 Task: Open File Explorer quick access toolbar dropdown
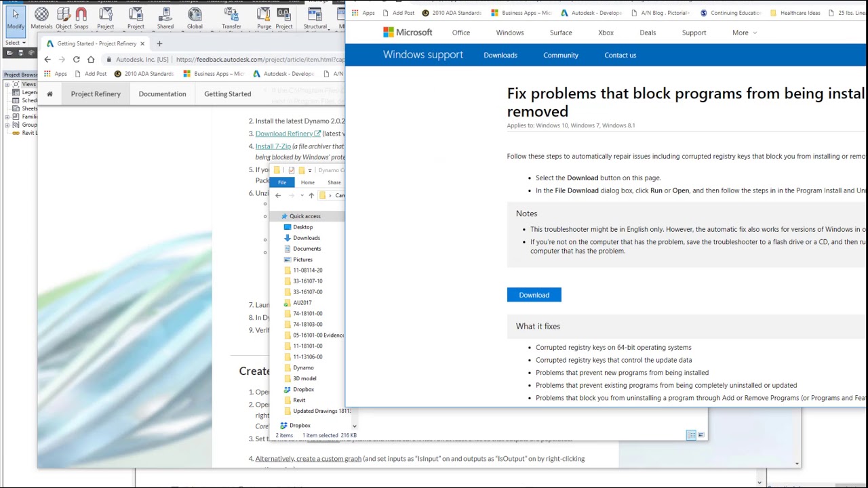pyautogui.click(x=310, y=170)
